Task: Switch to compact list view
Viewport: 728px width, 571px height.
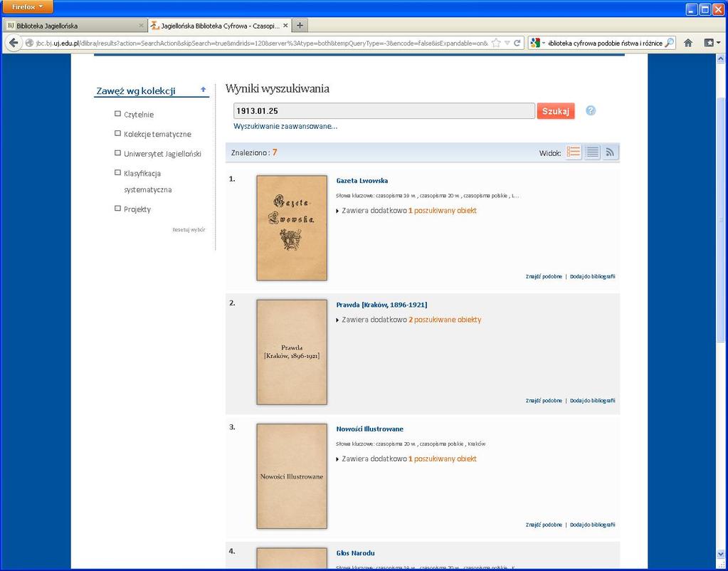Action: (x=592, y=152)
